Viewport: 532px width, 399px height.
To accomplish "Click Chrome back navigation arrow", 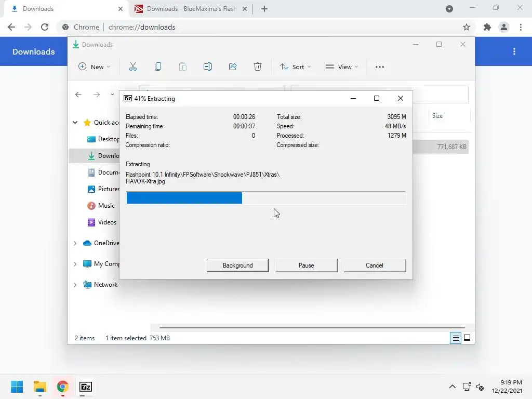I will click(11, 27).
